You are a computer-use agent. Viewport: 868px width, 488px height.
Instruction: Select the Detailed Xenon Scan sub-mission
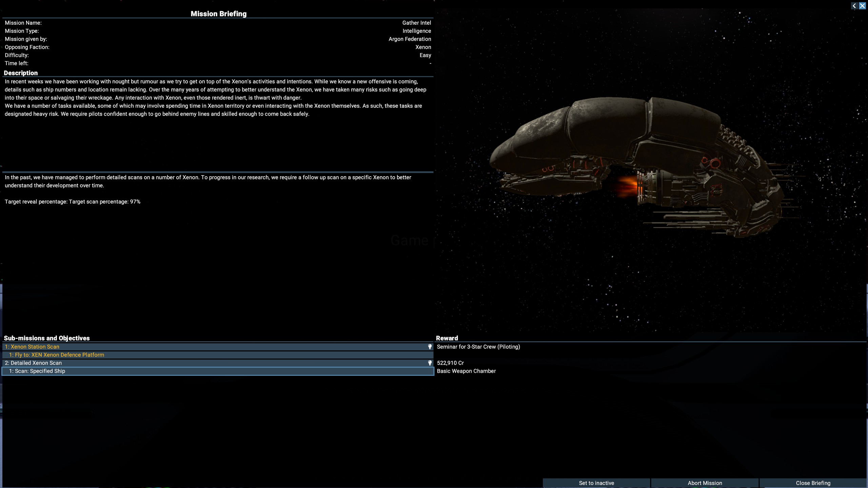click(x=33, y=363)
